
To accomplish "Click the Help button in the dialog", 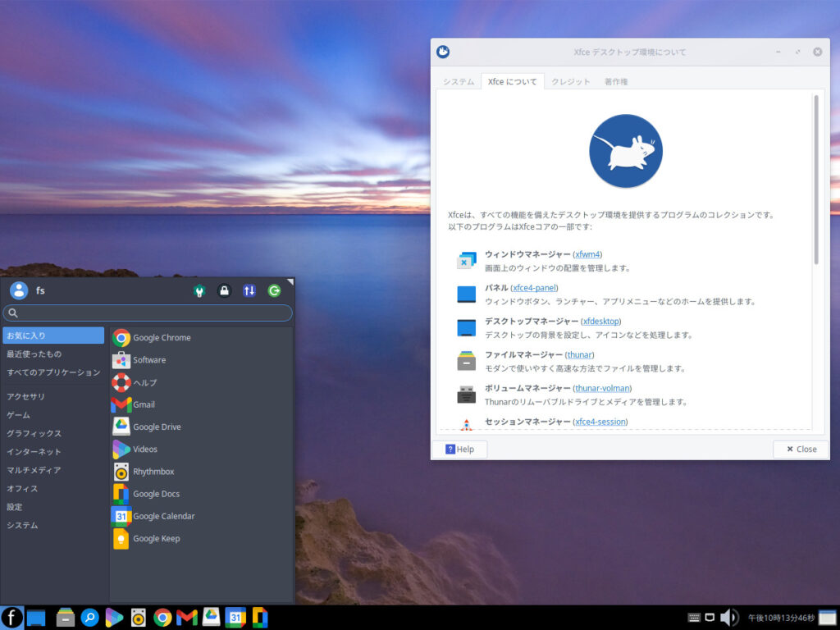I will [459, 449].
